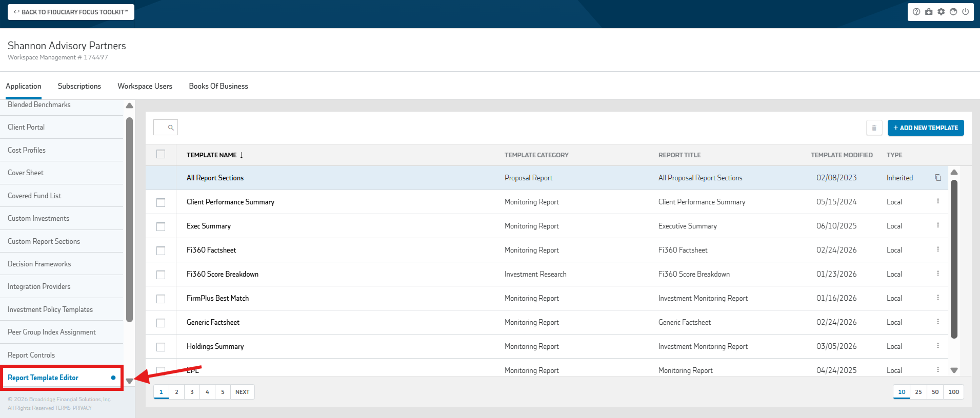Image resolution: width=980 pixels, height=418 pixels.
Task: Check the Fi360 Score Breakdown row checkbox
Action: pyautogui.click(x=161, y=275)
